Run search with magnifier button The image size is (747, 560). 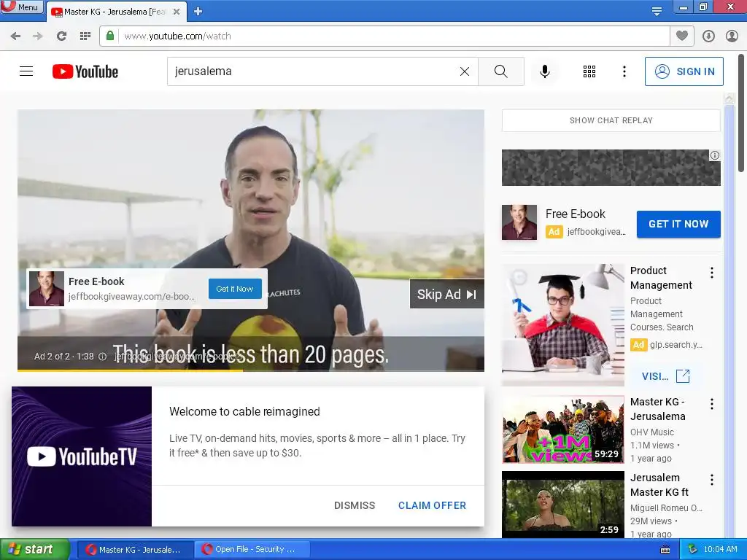point(500,71)
